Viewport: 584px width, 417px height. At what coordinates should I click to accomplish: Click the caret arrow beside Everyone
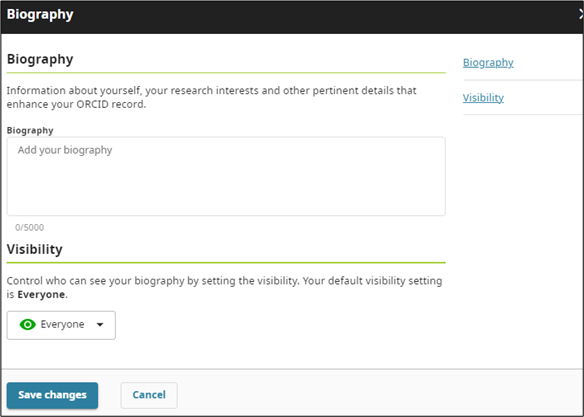point(100,325)
